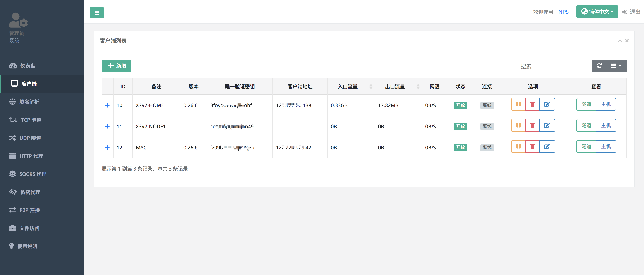
Task: Open 文件访问 in the sidebar
Action: (x=29, y=228)
